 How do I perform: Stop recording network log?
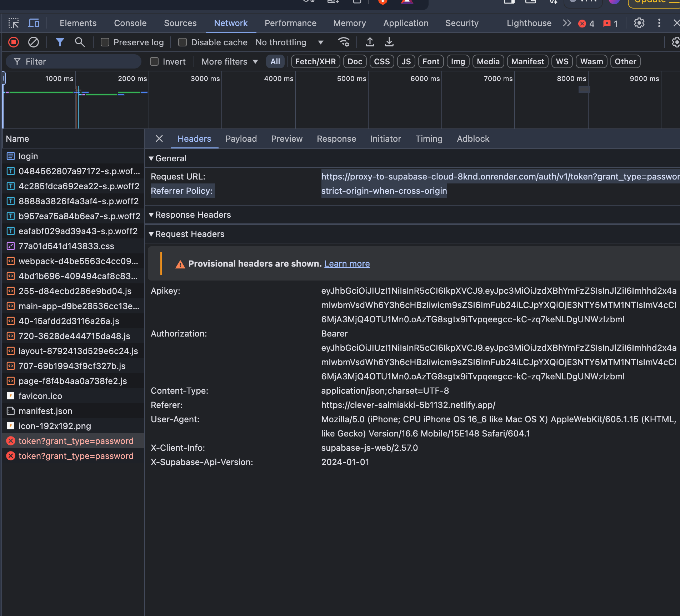(14, 42)
